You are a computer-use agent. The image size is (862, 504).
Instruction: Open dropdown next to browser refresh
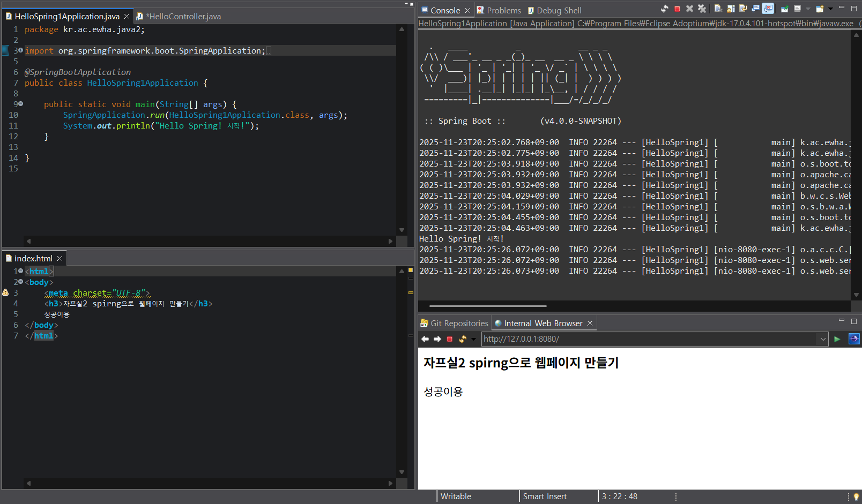click(473, 339)
